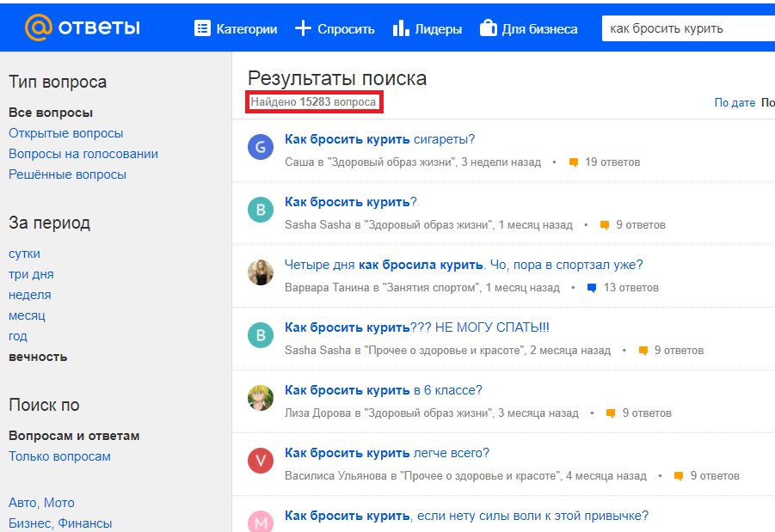Filter by Решённые вопросы
Viewport: 775px width, 532px height.
(x=67, y=174)
